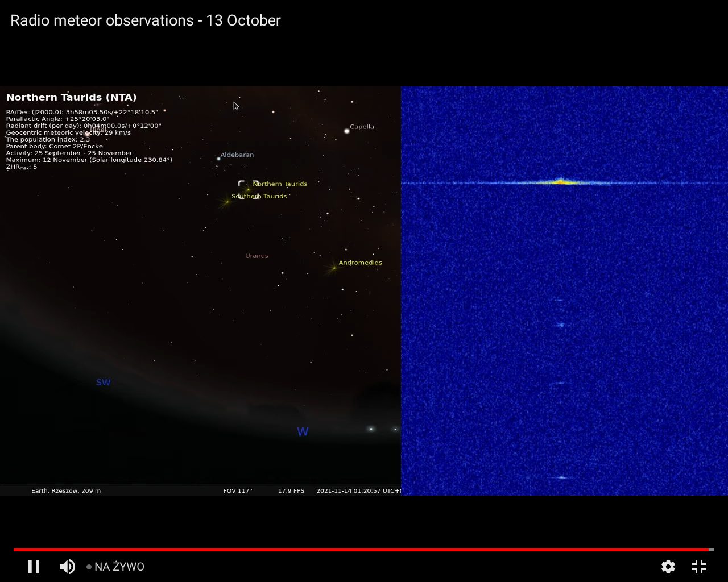Click the W compass direction marker

(303, 431)
